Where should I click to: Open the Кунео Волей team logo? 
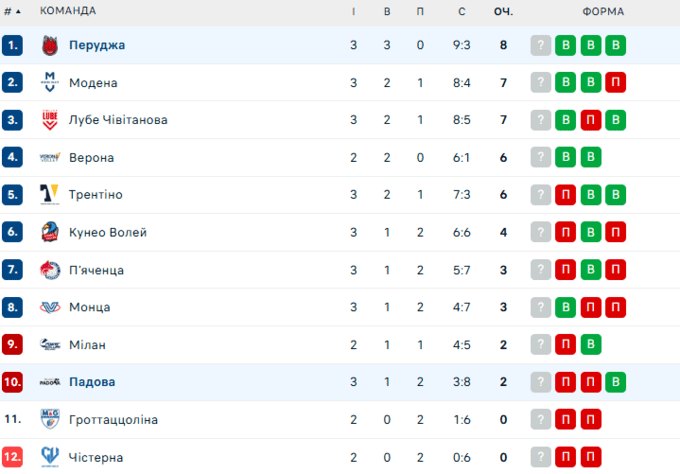click(50, 233)
